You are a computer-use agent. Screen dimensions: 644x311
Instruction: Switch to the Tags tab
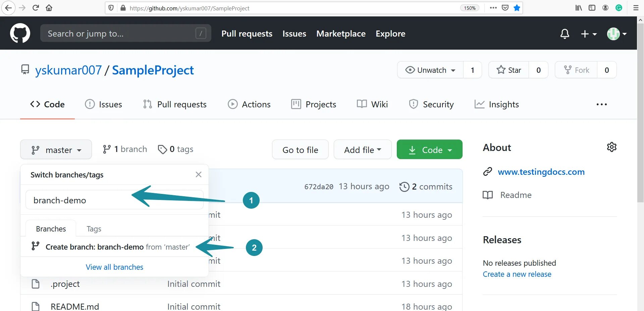pyautogui.click(x=94, y=229)
